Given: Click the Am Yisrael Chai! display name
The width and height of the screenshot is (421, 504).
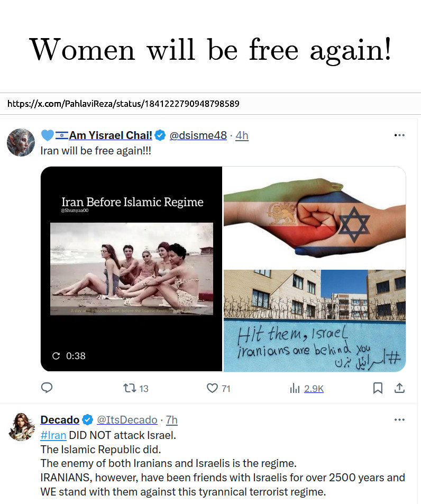Looking at the screenshot, I should click(110, 135).
